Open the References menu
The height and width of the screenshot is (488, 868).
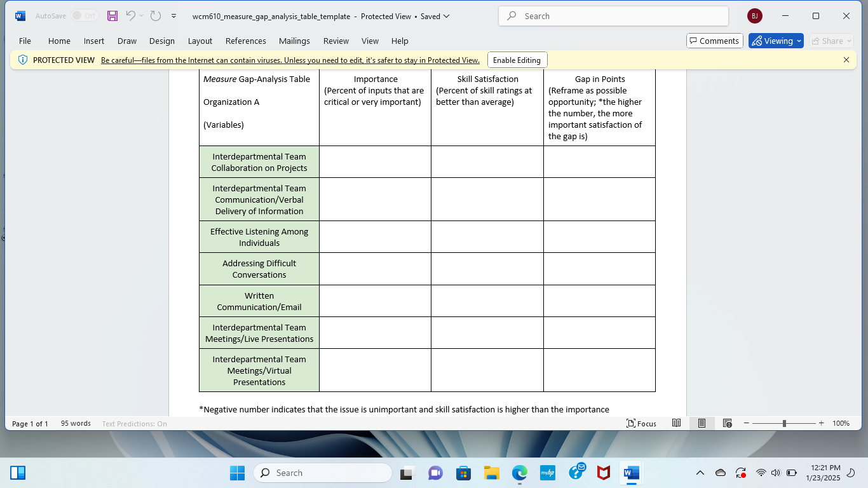click(246, 41)
